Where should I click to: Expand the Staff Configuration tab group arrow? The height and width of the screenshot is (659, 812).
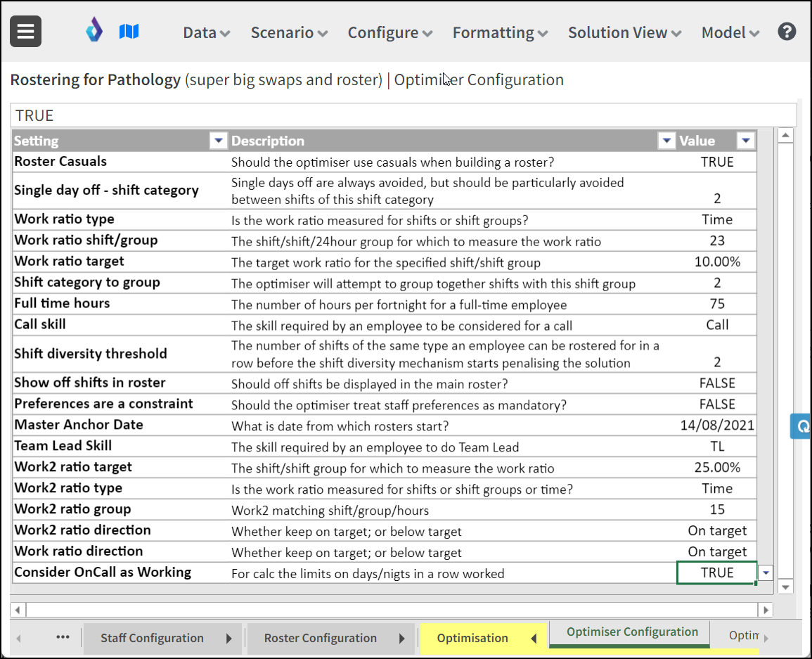tap(229, 639)
